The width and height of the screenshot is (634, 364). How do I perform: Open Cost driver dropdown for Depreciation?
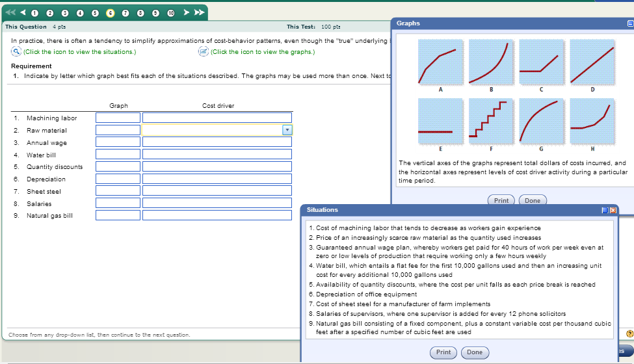pos(217,179)
